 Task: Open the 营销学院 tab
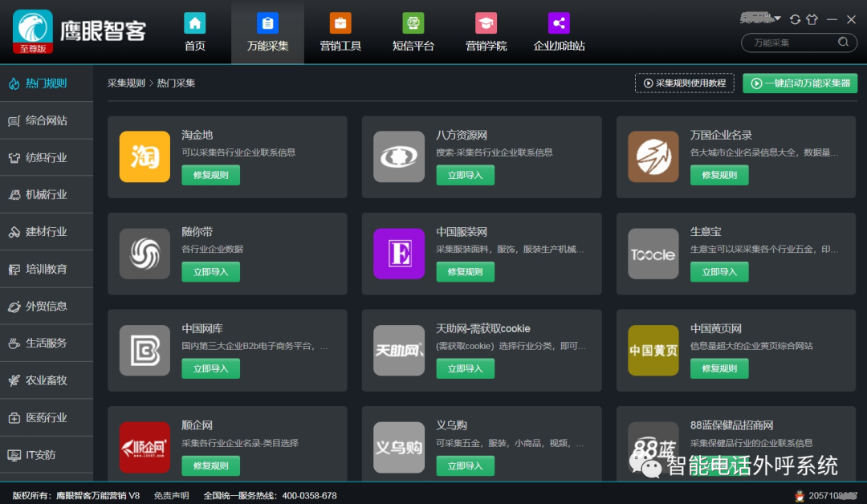click(486, 32)
